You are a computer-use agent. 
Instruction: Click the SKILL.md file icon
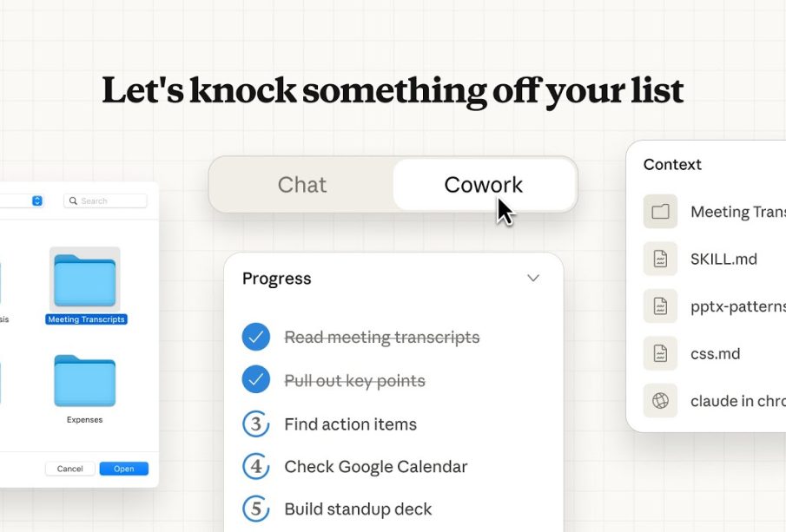660,259
